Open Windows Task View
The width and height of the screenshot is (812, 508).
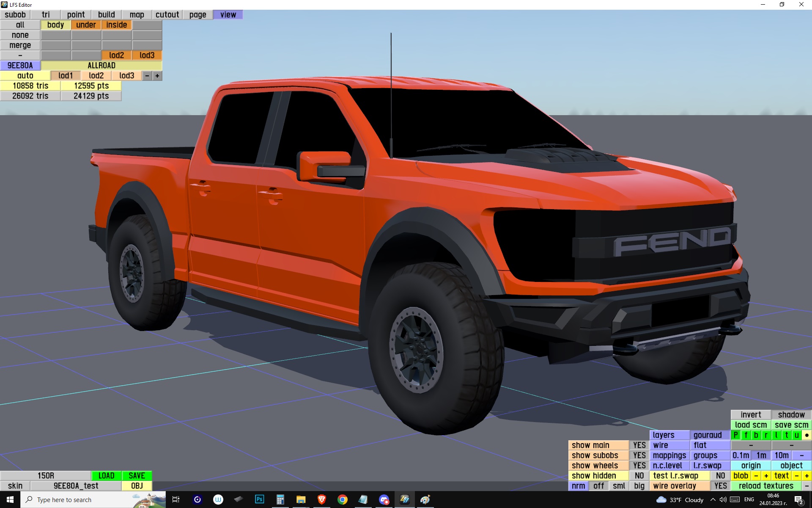point(176,500)
